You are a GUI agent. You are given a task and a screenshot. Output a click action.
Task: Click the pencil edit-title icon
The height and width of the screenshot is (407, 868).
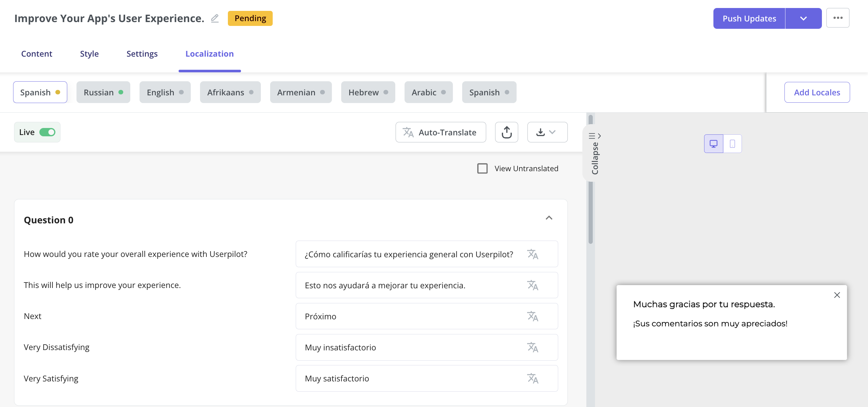tap(215, 18)
